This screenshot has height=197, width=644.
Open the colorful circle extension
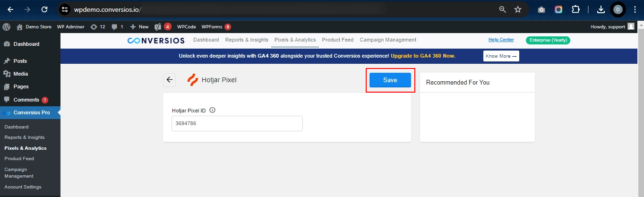(x=558, y=9)
